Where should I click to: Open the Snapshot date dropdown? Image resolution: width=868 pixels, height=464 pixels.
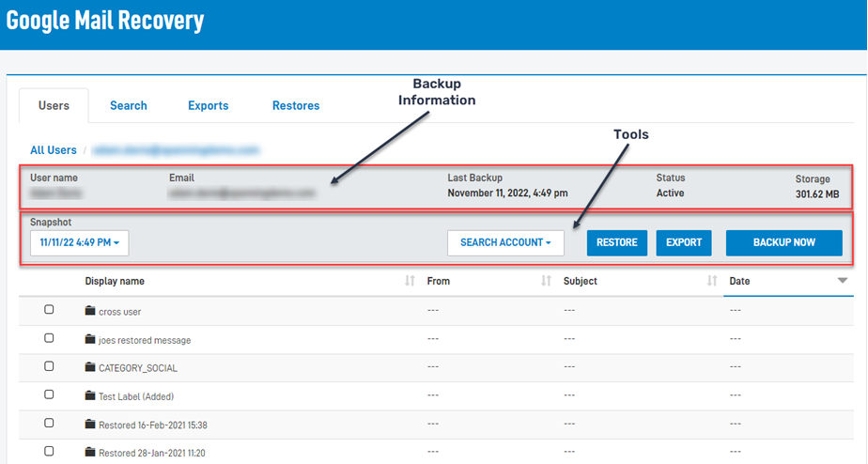click(80, 242)
